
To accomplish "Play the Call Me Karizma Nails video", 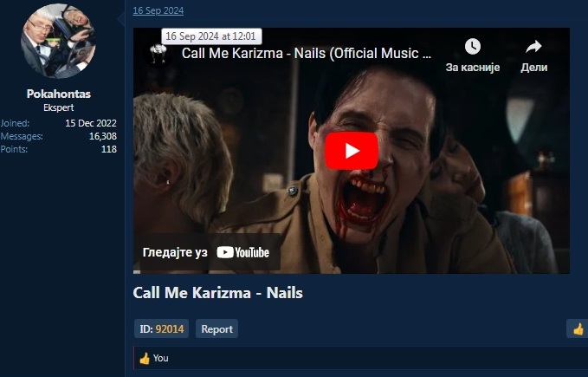I will coord(352,151).
